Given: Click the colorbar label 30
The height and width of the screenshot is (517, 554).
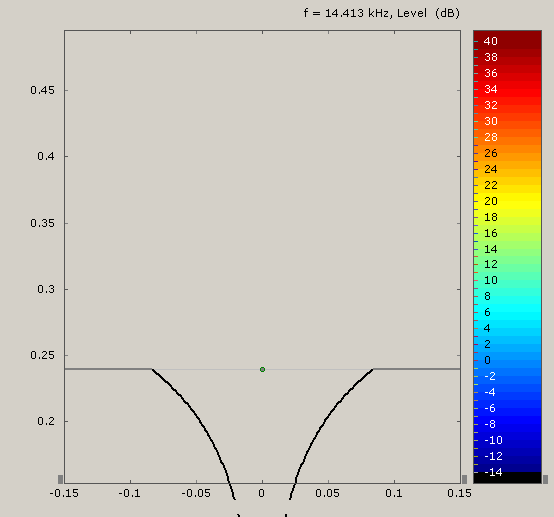Looking at the screenshot, I should coord(491,121).
